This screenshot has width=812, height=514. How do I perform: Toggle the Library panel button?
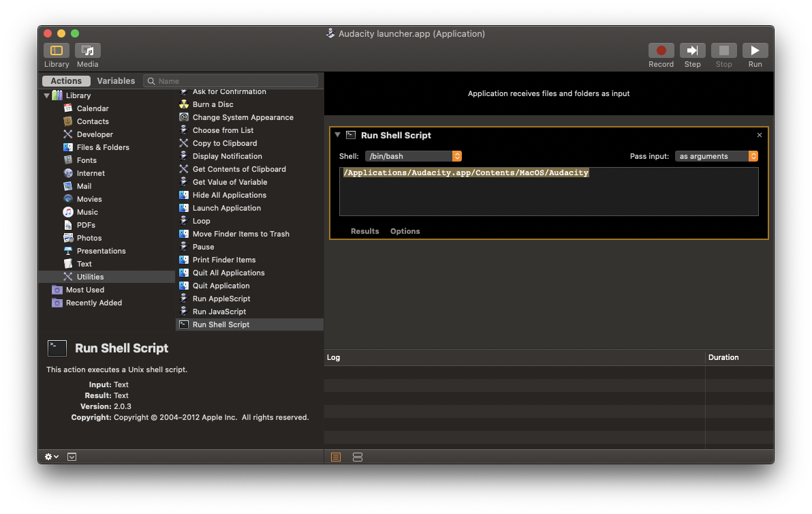[57, 50]
